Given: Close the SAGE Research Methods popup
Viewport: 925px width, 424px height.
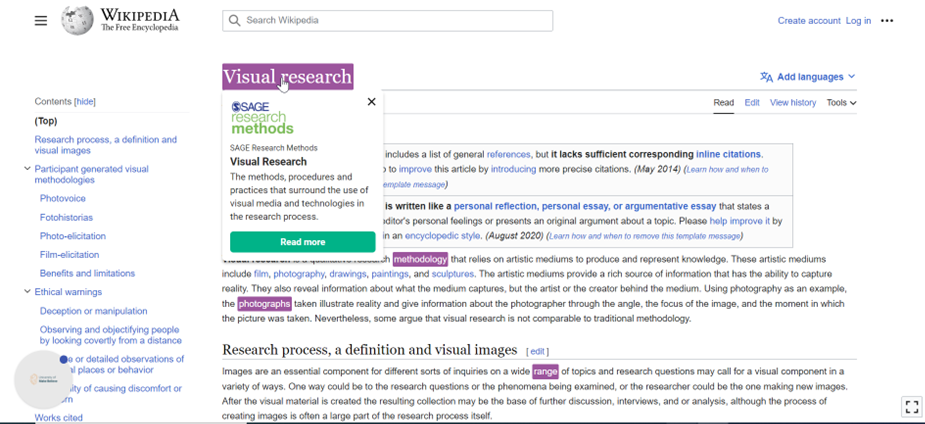Looking at the screenshot, I should click(371, 101).
